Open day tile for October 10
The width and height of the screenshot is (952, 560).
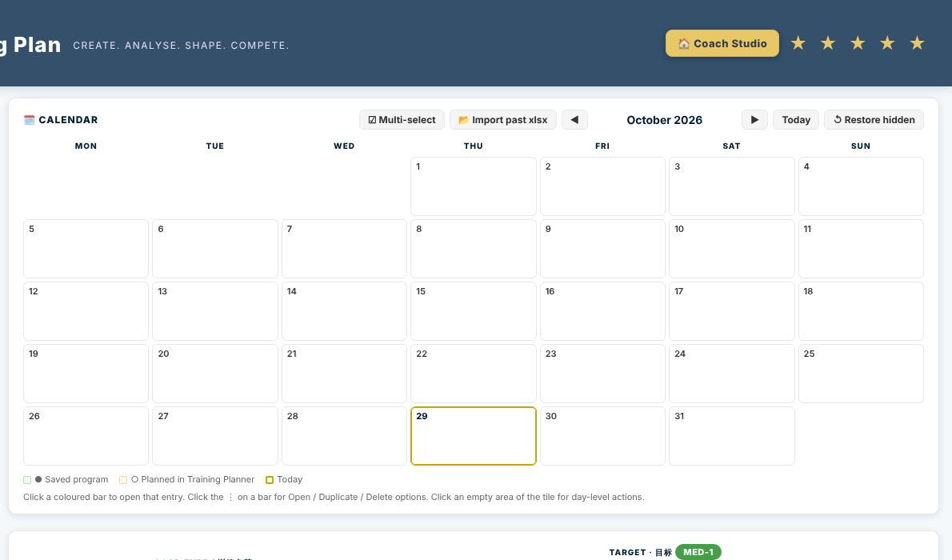point(732,249)
